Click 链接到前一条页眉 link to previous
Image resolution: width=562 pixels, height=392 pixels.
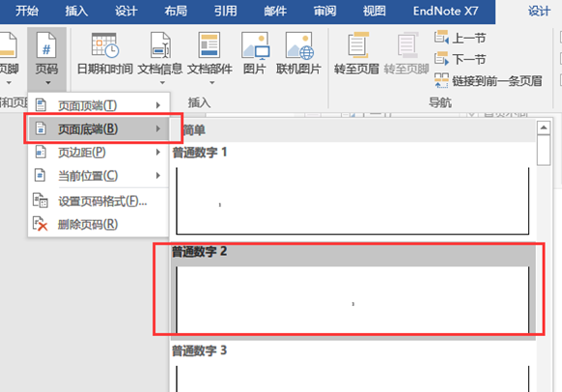488,81
